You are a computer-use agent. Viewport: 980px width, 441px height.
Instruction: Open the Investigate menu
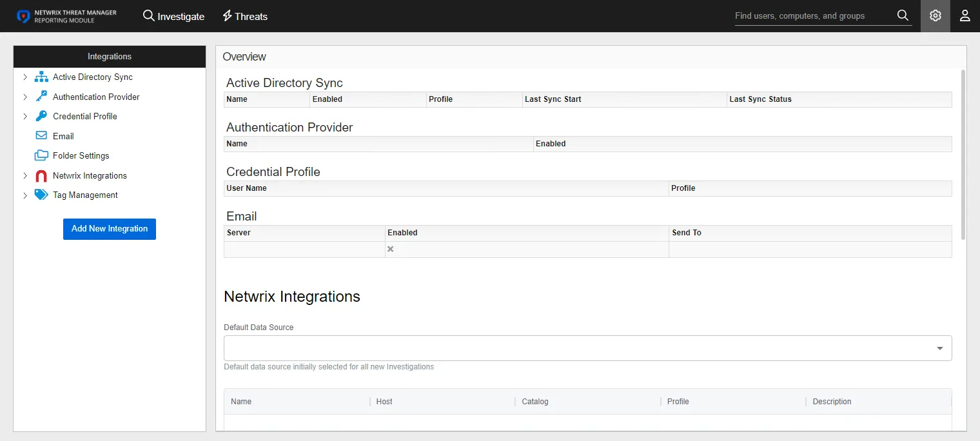(174, 16)
